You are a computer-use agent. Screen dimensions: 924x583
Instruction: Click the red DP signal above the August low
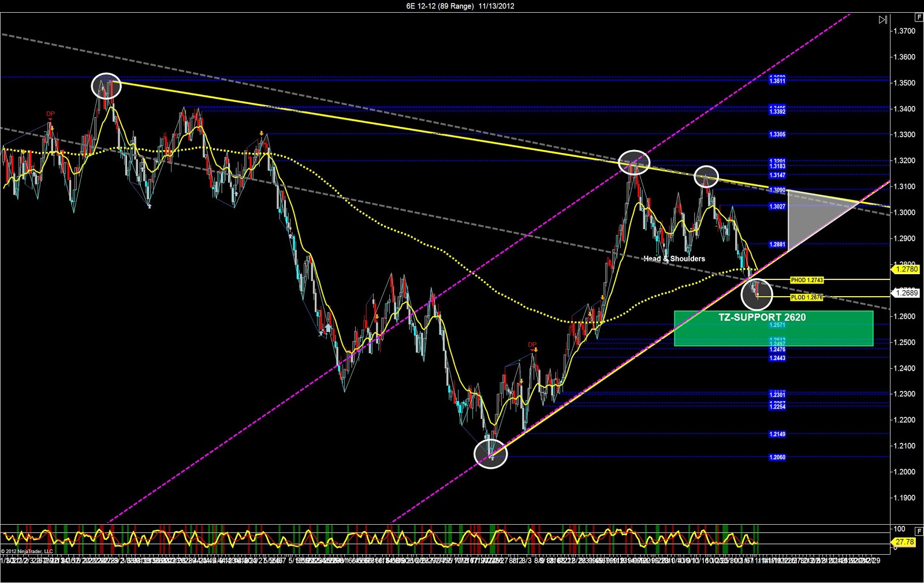tap(532, 345)
